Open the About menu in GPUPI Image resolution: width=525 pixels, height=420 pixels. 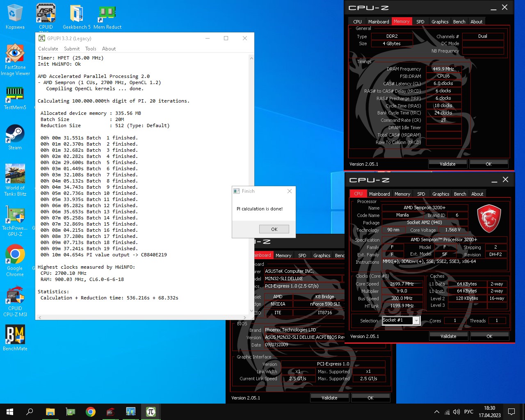tap(109, 49)
